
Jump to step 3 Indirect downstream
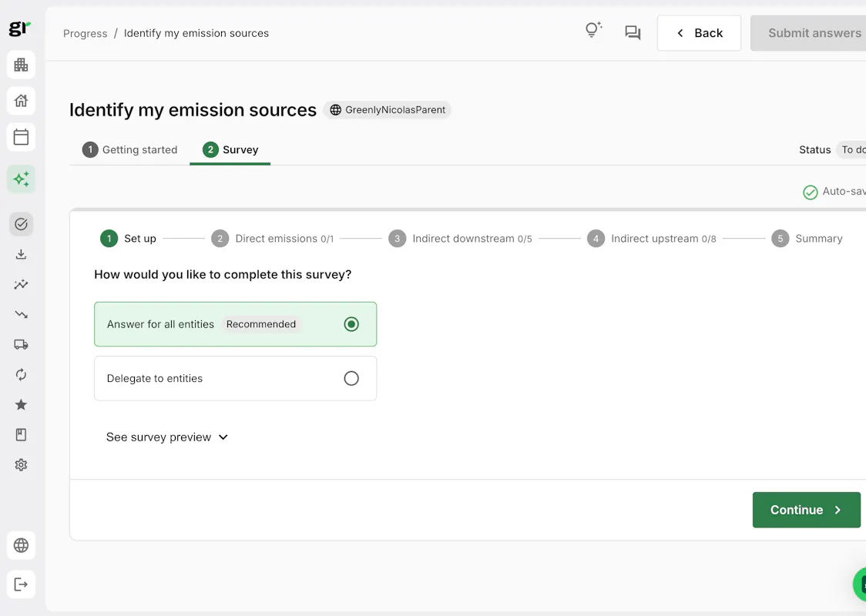point(460,239)
